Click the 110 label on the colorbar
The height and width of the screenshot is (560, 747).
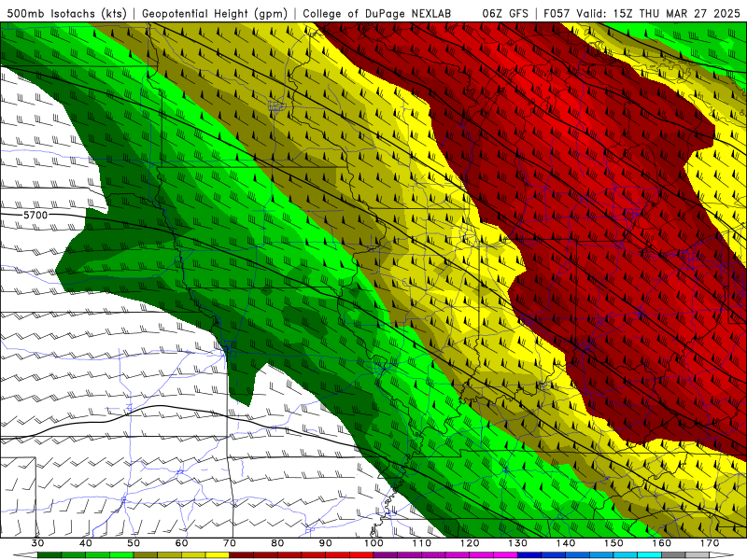(x=422, y=543)
